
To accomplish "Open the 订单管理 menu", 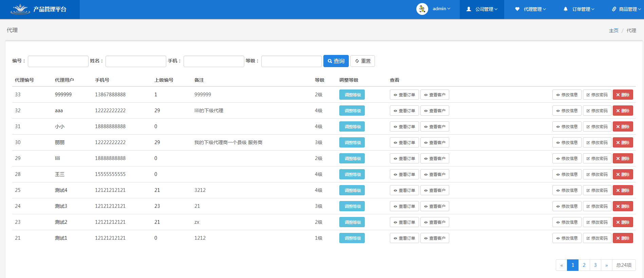I will click(579, 9).
